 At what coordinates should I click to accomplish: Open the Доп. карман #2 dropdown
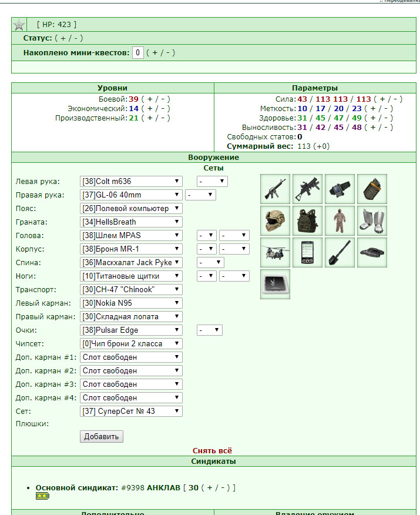[131, 370]
